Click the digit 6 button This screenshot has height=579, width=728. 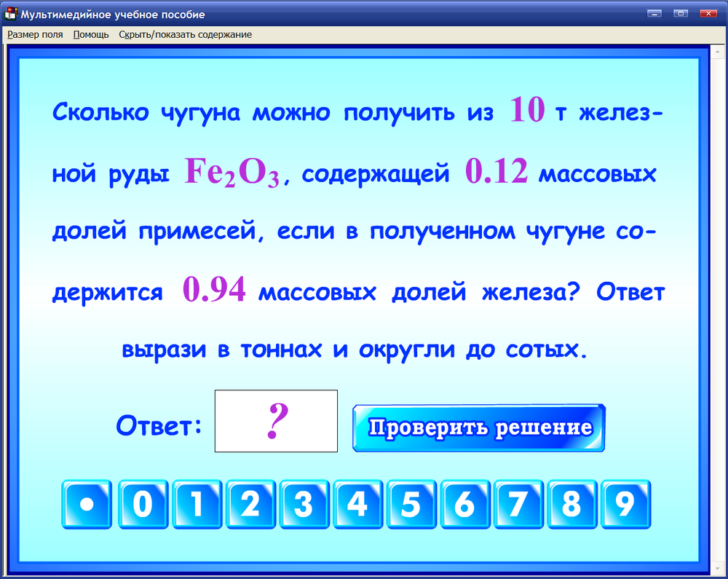point(464,504)
